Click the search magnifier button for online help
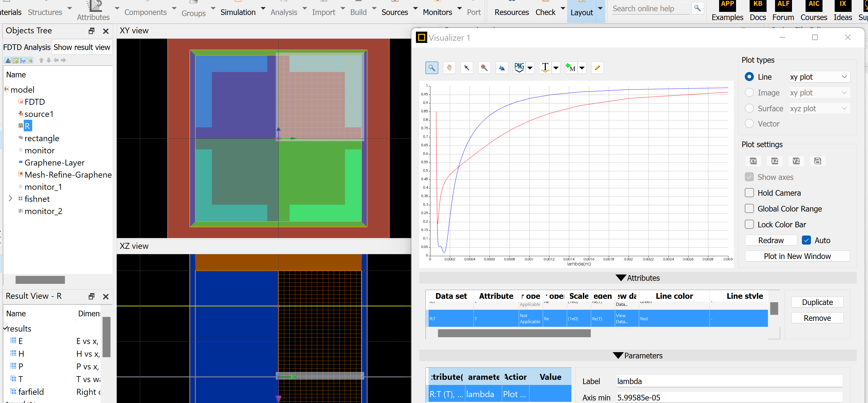Viewport: 868px width, 403px height. pyautogui.click(x=697, y=8)
